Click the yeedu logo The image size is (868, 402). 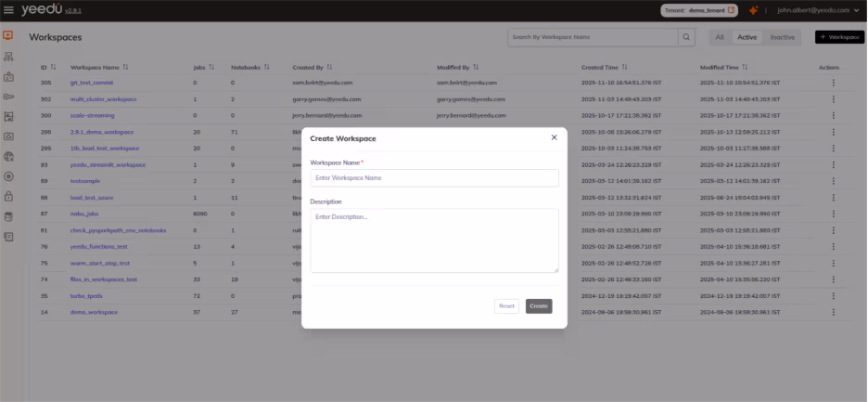click(41, 9)
